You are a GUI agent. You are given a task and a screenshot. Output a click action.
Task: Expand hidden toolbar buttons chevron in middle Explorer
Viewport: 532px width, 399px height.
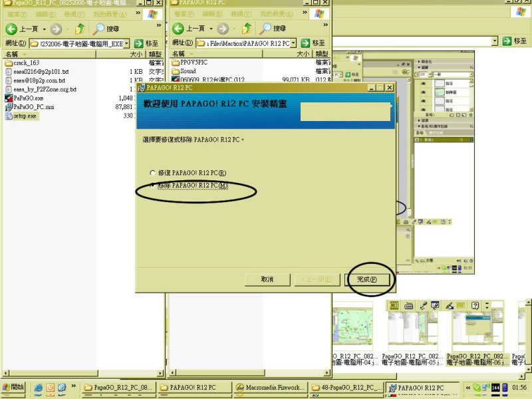[326, 25]
